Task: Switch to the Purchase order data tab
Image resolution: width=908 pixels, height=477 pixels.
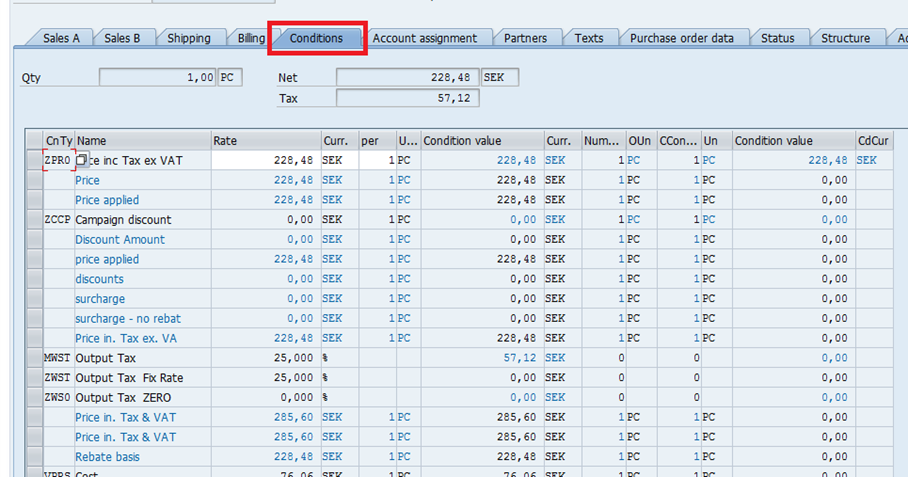Action: [681, 38]
